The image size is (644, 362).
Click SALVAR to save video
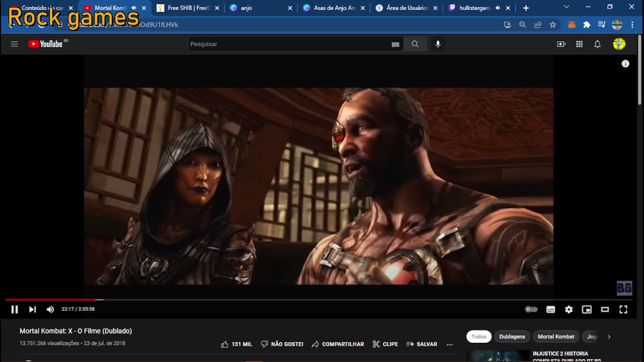422,344
